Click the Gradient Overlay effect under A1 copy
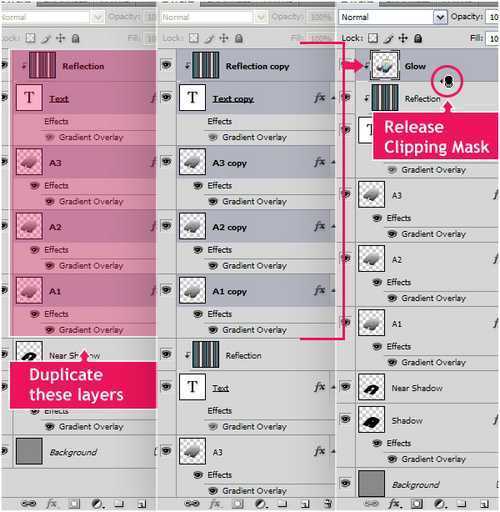 pos(254,330)
